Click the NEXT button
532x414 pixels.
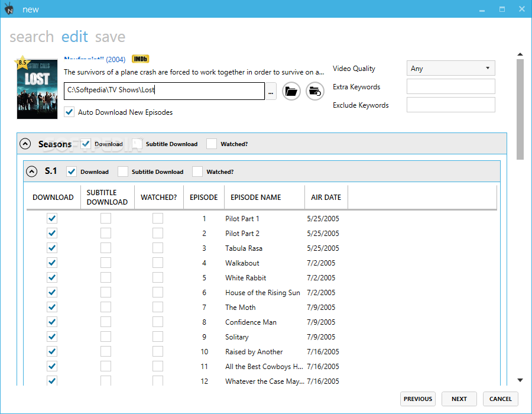pyautogui.click(x=459, y=399)
